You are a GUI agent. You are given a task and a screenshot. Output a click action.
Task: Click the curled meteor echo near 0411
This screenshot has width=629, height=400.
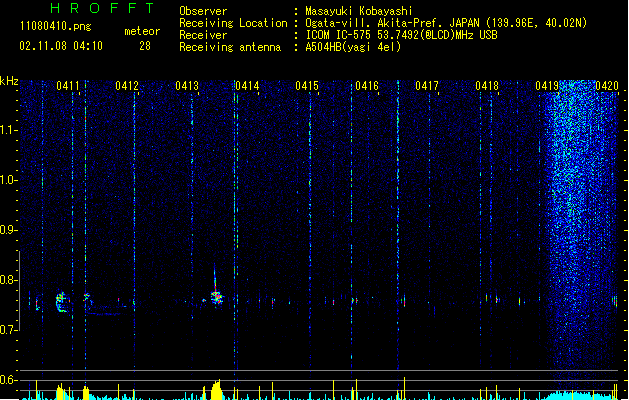61,302
